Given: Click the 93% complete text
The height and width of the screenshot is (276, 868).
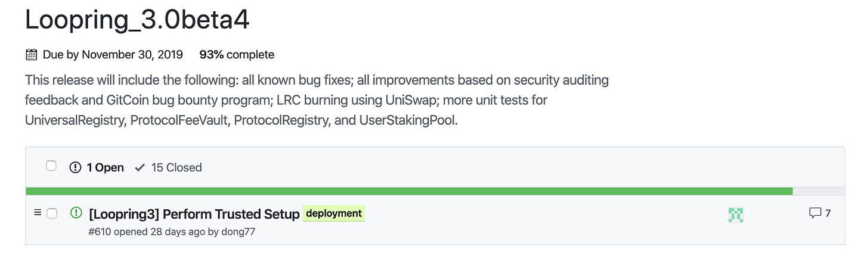Looking at the screenshot, I should [237, 55].
